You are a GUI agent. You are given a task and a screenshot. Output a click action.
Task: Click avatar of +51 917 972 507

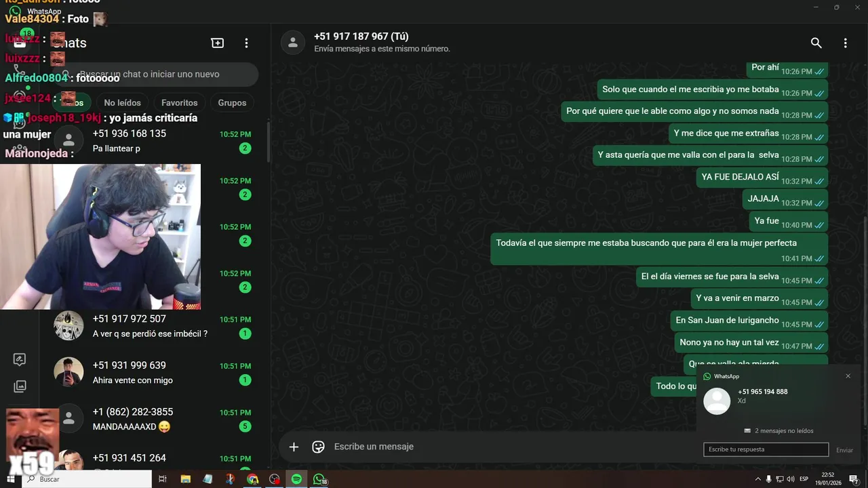(x=68, y=326)
